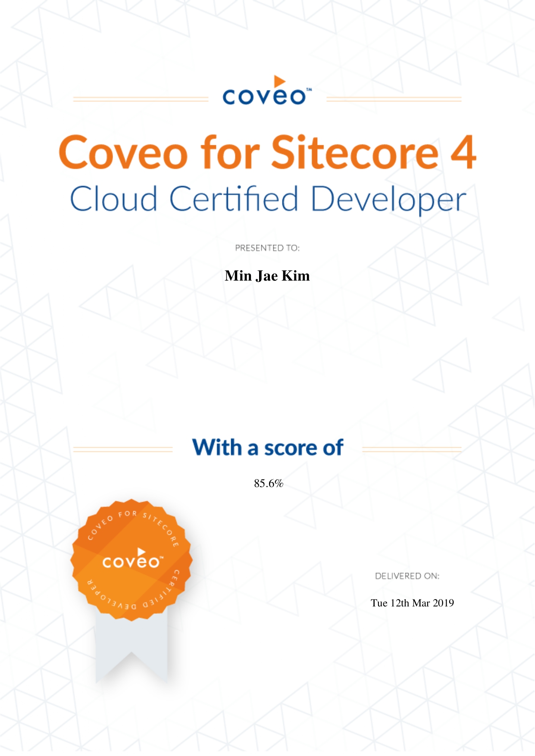Viewport: 535px width, 756px height.
Task: Click the orange line left of 'With a score of'
Action: coord(123,450)
